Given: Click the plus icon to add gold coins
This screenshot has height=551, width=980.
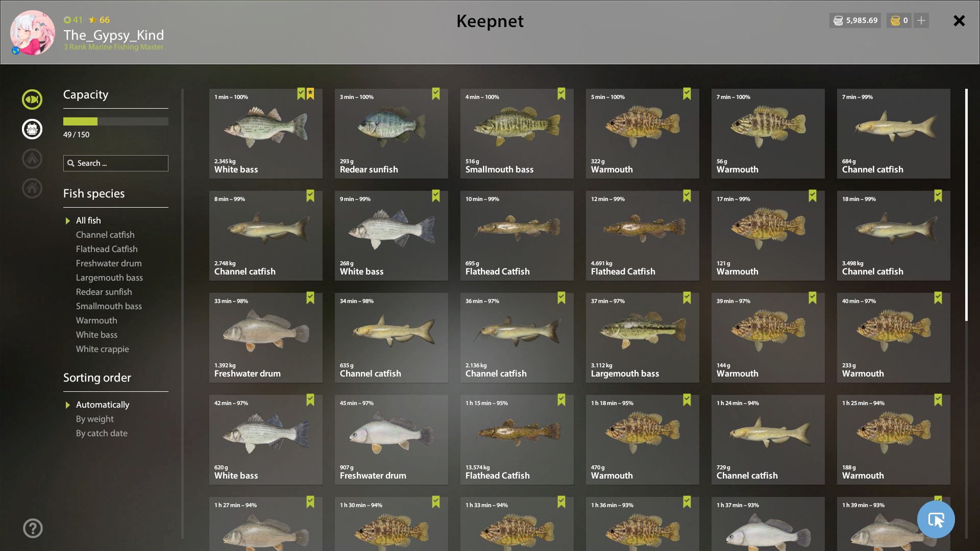Looking at the screenshot, I should (921, 20).
